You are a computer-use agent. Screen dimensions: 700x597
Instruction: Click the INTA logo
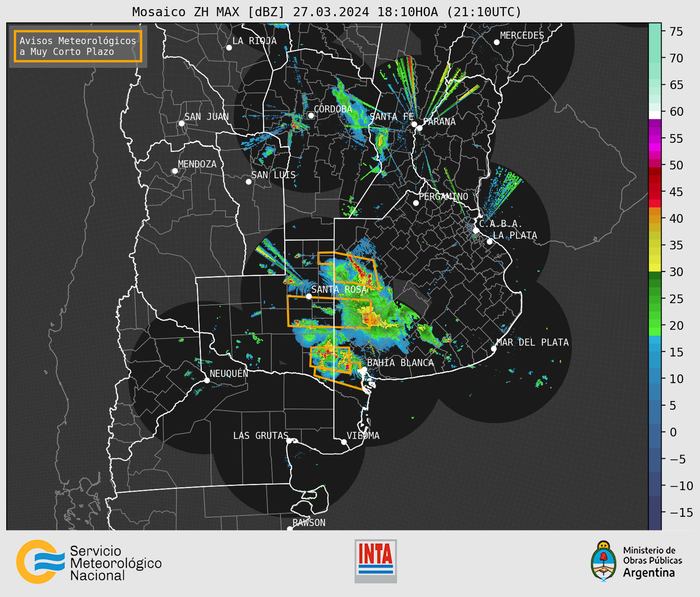point(376,561)
